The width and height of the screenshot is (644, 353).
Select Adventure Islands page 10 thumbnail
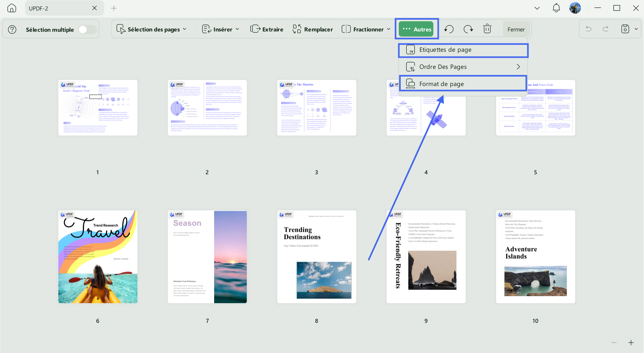[536, 256]
